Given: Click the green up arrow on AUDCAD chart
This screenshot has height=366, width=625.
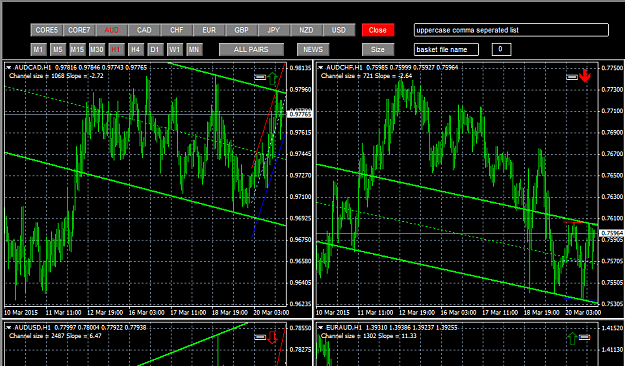Looking at the screenshot, I should tap(272, 78).
